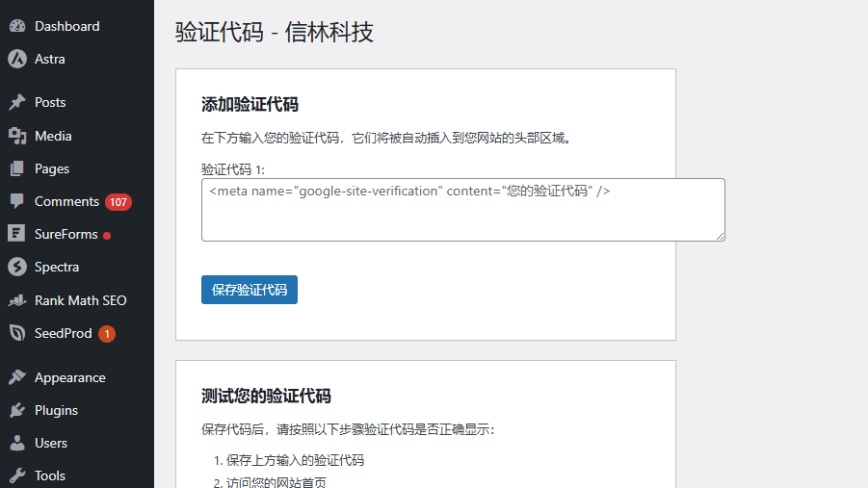
Task: Click the Plugins plug icon
Action: pyautogui.click(x=17, y=410)
